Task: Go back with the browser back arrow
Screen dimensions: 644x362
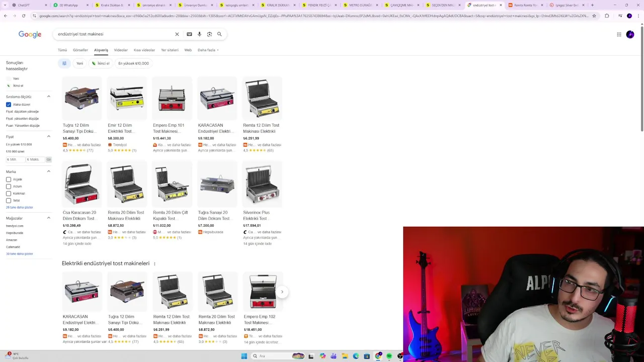Action: (x=6, y=16)
